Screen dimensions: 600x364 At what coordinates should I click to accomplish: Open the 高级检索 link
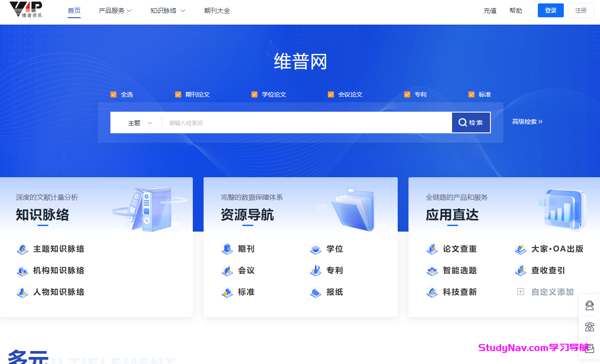coord(528,122)
